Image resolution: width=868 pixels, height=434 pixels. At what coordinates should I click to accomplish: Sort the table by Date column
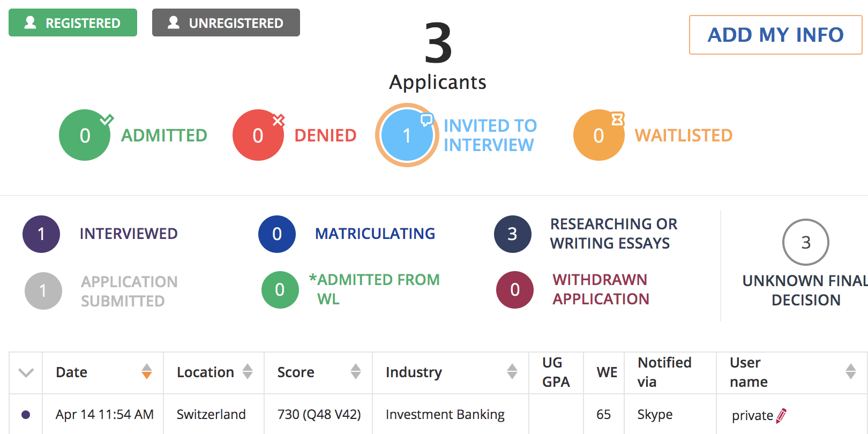pos(146,371)
